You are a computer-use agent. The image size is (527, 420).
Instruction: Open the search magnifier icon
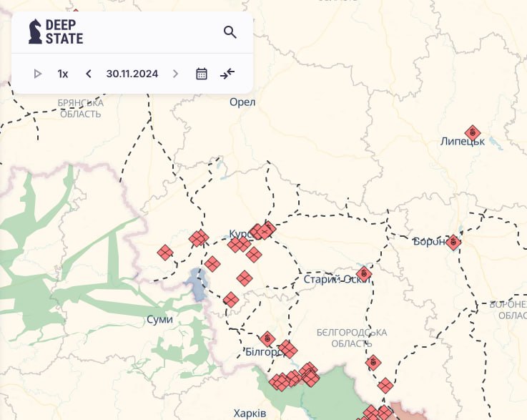point(230,32)
